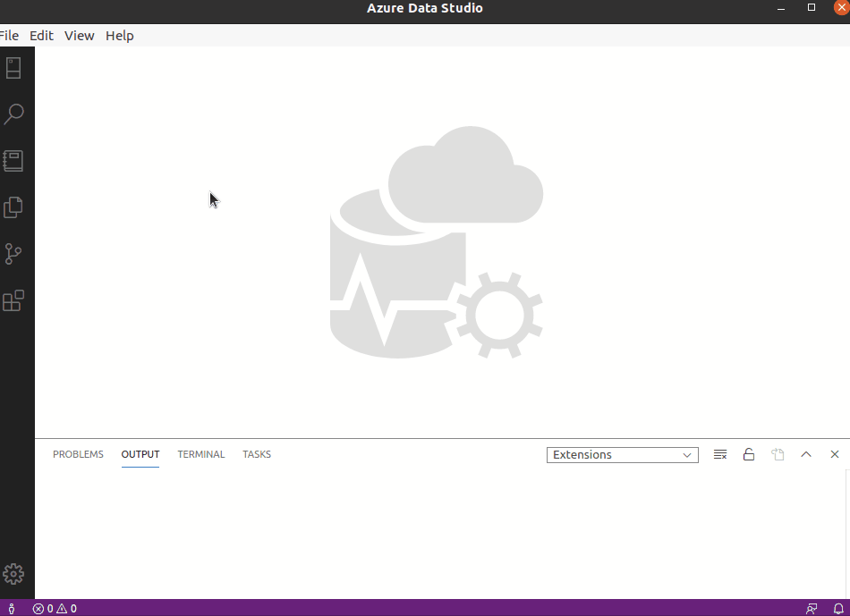The width and height of the screenshot is (850, 616).
Task: Switch to the Problems tab
Action: [x=78, y=455]
